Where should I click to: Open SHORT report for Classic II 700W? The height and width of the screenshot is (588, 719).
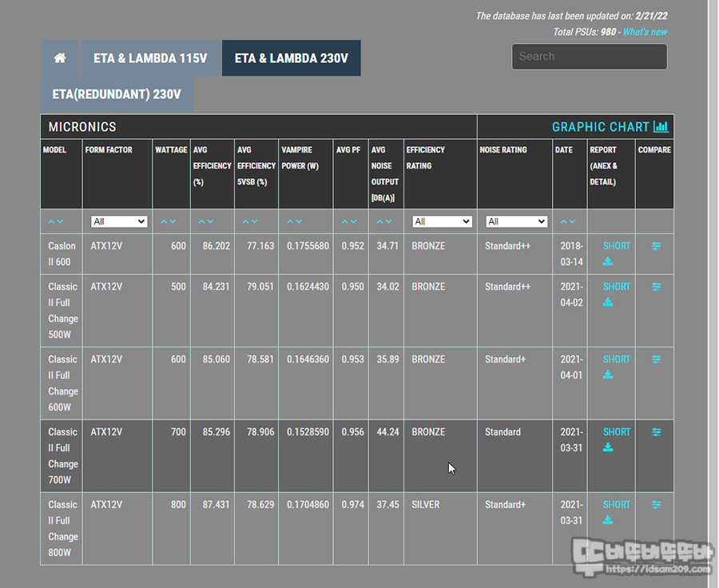(616, 432)
